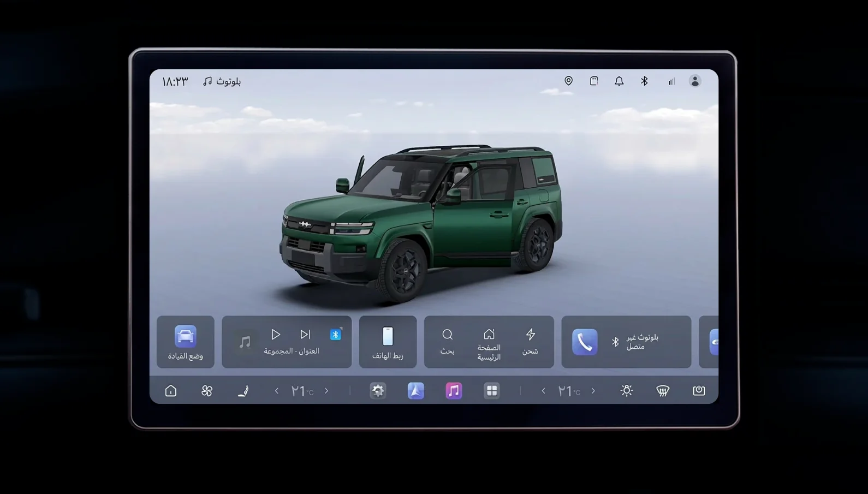Go to home via bottom bar house icon
The height and width of the screenshot is (494, 868).
coord(171,391)
